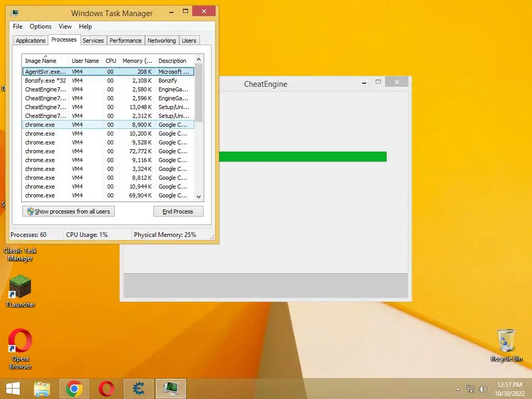The height and width of the screenshot is (399, 532).
Task: Open the network status tray icon
Action: (x=470, y=389)
